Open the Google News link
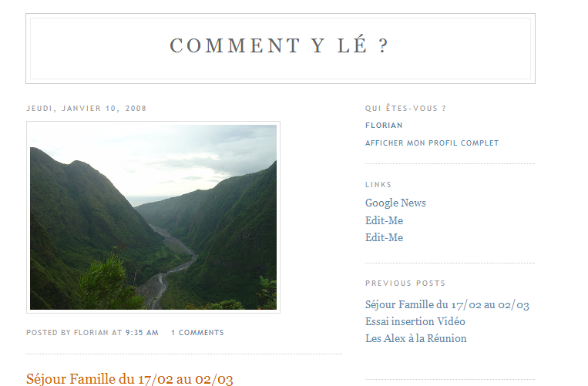 pyautogui.click(x=395, y=203)
